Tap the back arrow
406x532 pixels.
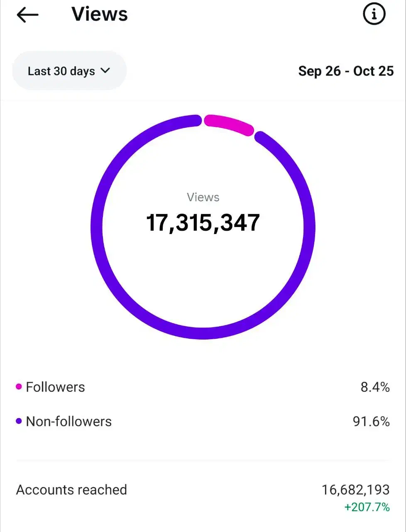(27, 15)
